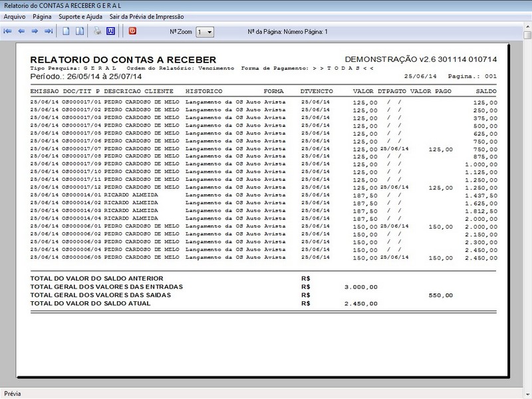Switch to two-page view
Screen dimensions: 532x399
[x=79, y=31]
